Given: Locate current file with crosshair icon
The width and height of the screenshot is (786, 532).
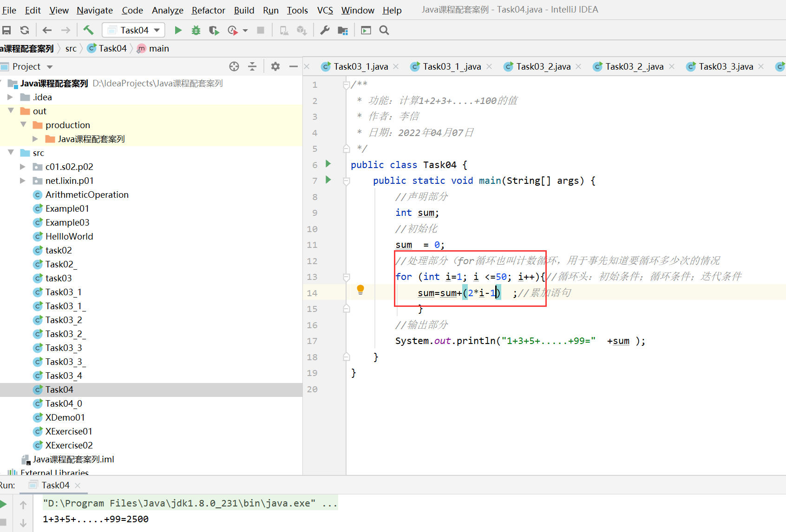Looking at the screenshot, I should click(x=234, y=66).
